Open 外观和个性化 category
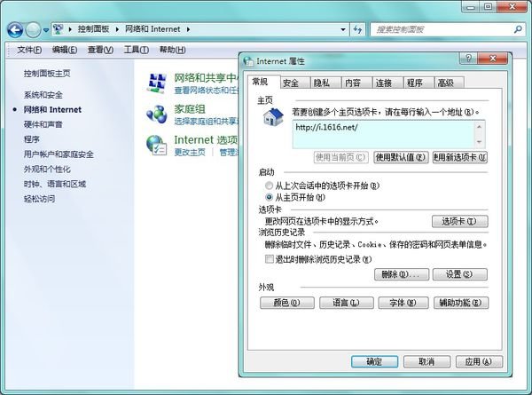The width and height of the screenshot is (532, 395). [x=47, y=170]
